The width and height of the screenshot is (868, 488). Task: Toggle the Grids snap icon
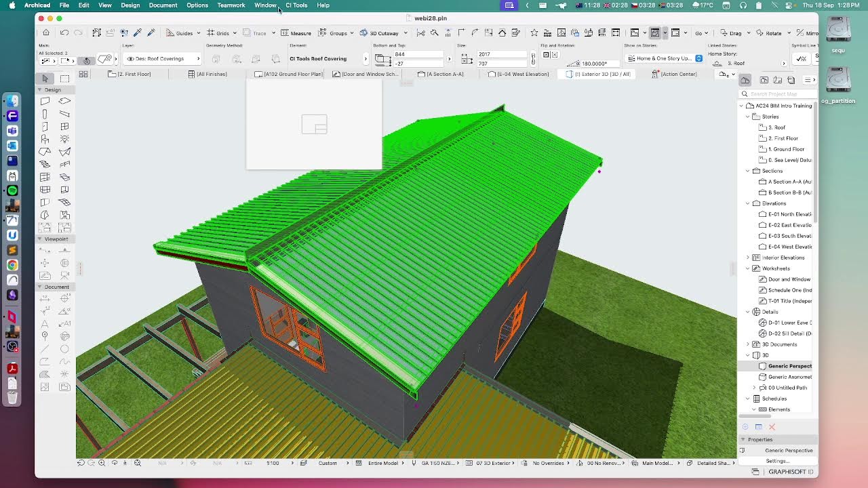pyautogui.click(x=211, y=33)
